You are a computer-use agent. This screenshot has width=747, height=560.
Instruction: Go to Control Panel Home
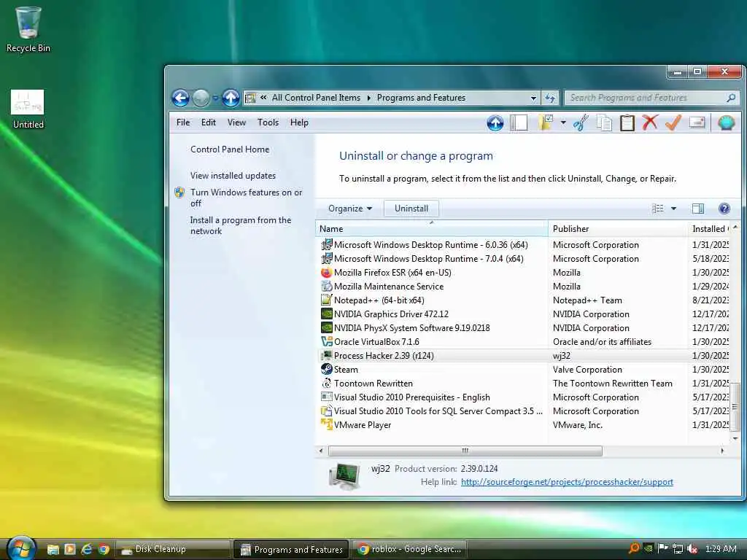click(230, 149)
